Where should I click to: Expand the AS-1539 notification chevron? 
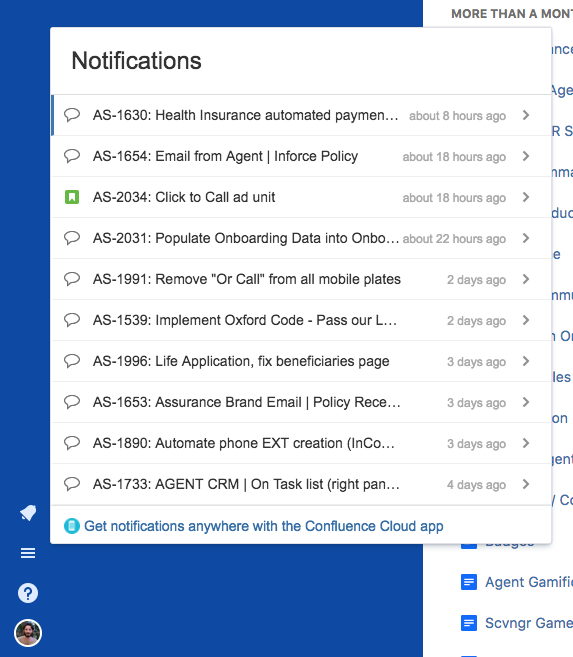pos(526,321)
